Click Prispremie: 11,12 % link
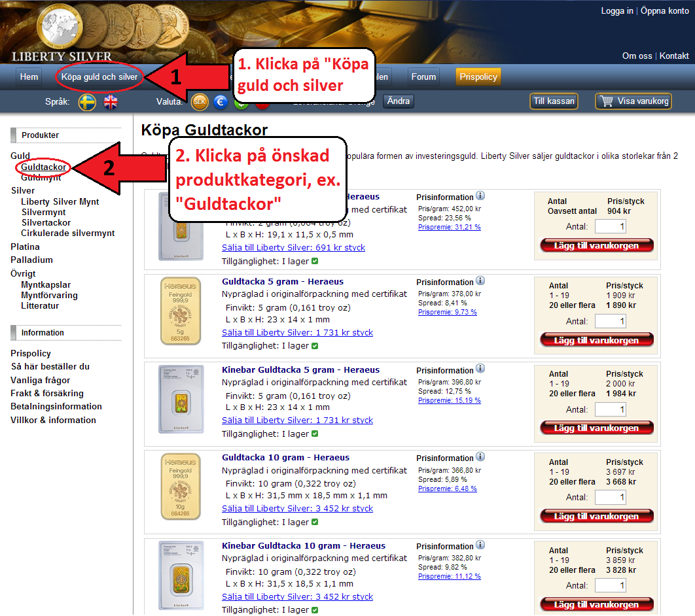Screen dimensions: 695x616 450,576
